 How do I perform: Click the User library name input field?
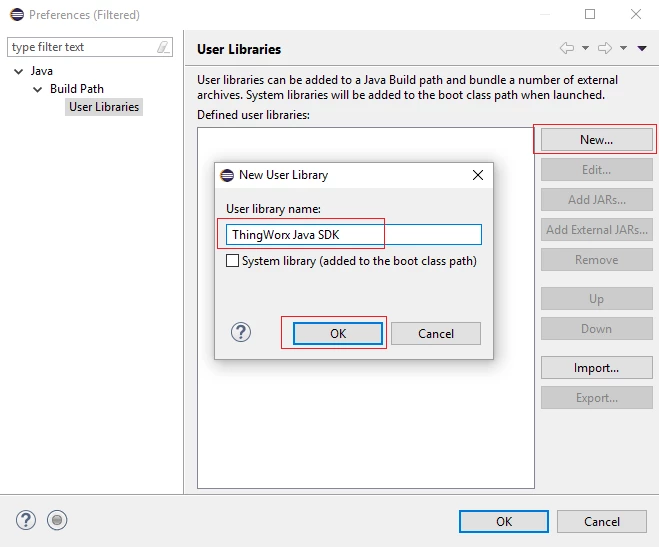click(354, 234)
